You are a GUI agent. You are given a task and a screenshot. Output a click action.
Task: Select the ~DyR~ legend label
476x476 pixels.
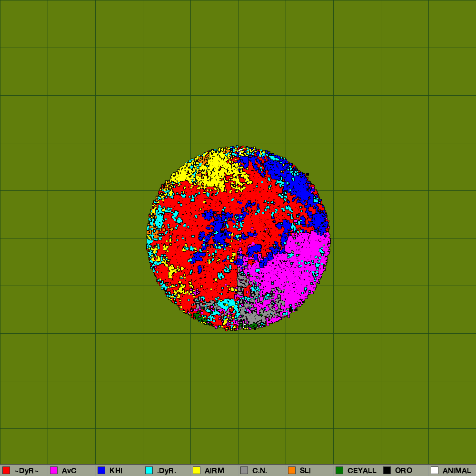pos(26,471)
